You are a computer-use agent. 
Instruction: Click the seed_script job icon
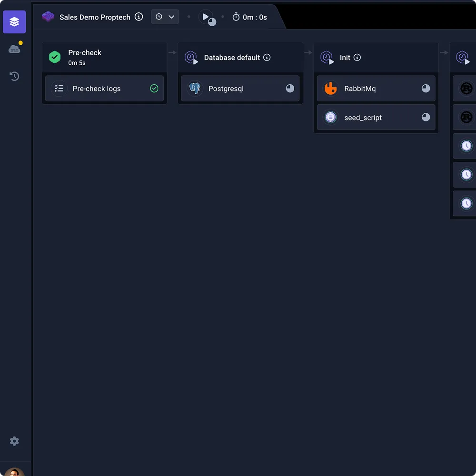331,117
